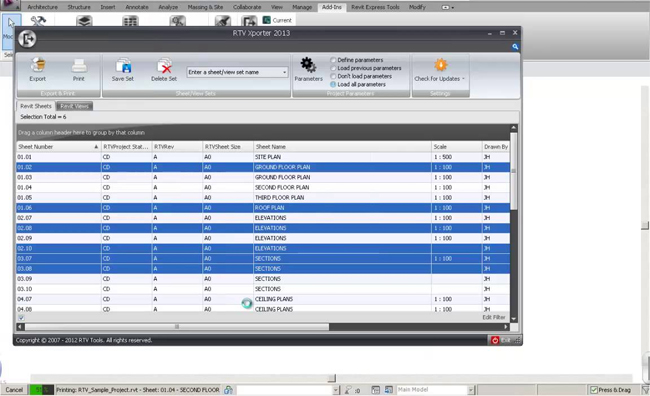This screenshot has height=396, width=650.
Task: Open the workset dropdown in status bar
Action: pyautogui.click(x=336, y=390)
